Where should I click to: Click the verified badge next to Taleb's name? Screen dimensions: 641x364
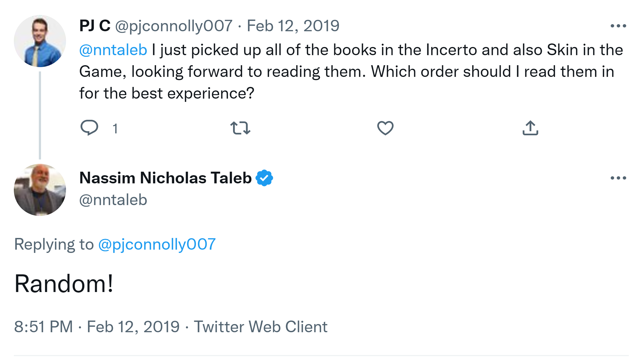point(264,178)
